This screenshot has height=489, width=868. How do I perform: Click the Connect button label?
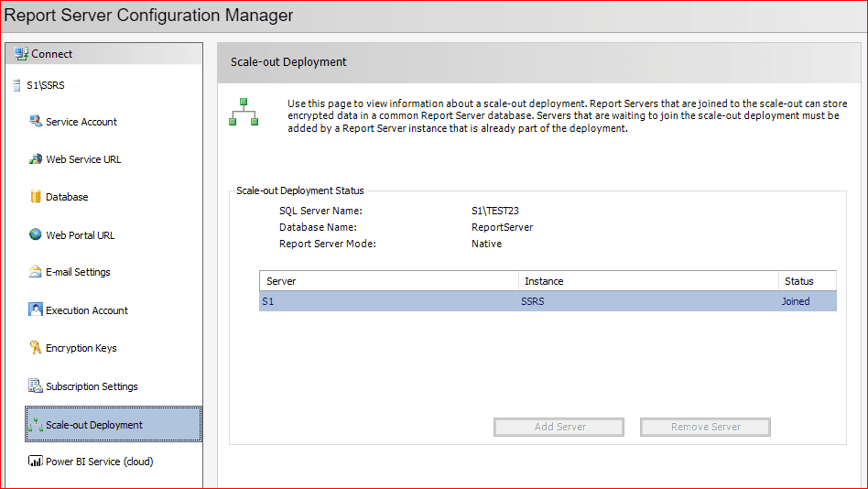coord(51,54)
